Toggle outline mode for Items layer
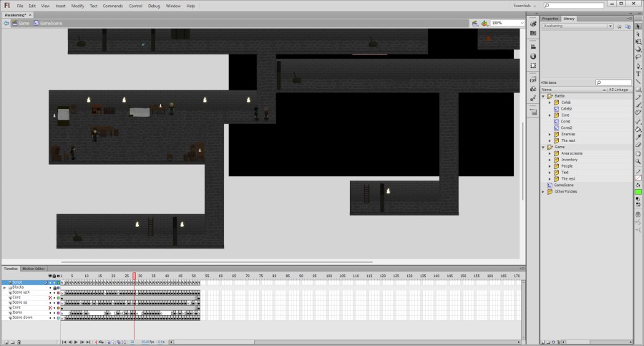Screen dimensions: 644x346 tap(58, 312)
